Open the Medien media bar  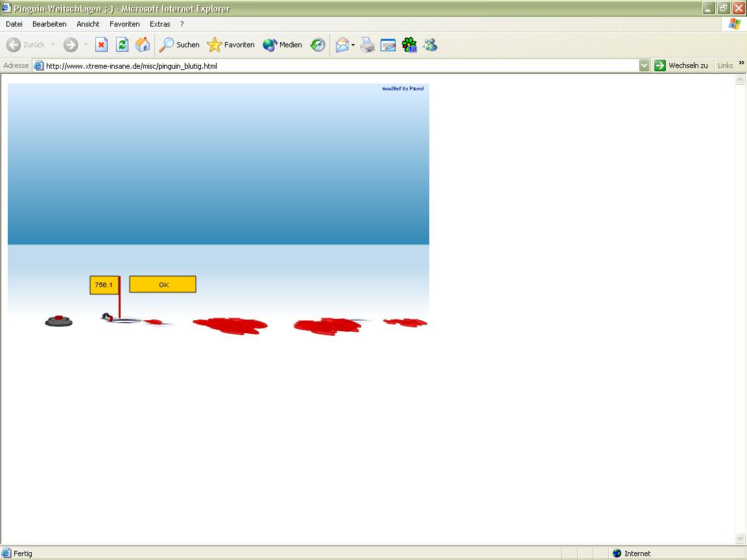[283, 45]
